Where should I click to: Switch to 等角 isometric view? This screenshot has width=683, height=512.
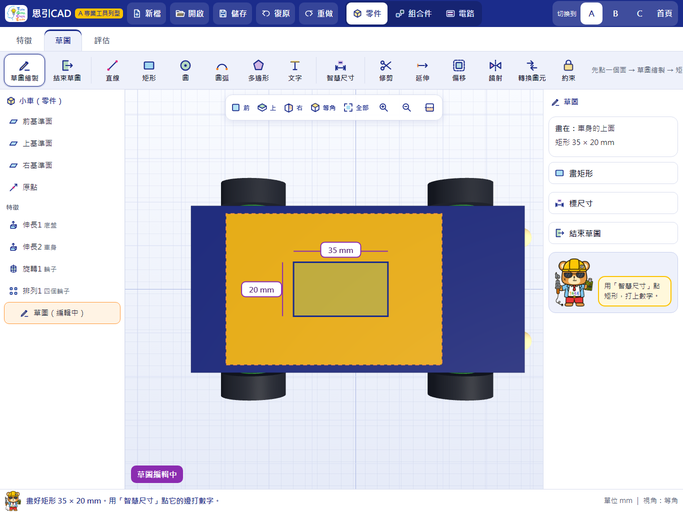323,108
